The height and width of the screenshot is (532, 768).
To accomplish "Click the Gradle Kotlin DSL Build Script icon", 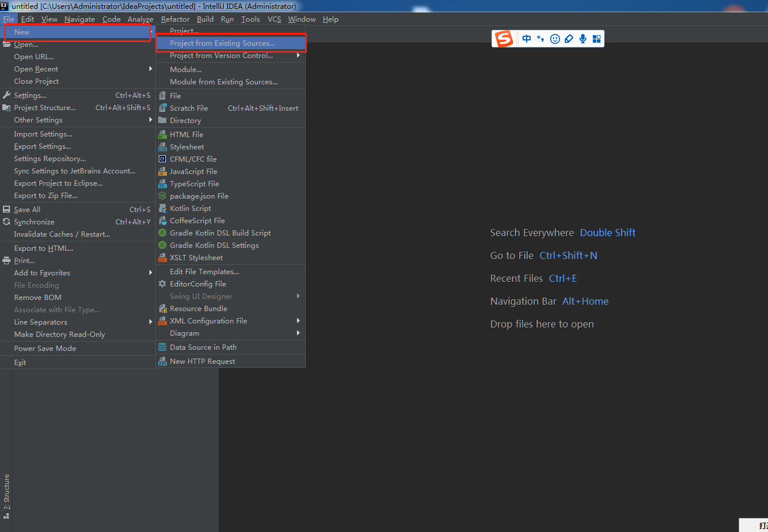I will pos(162,233).
